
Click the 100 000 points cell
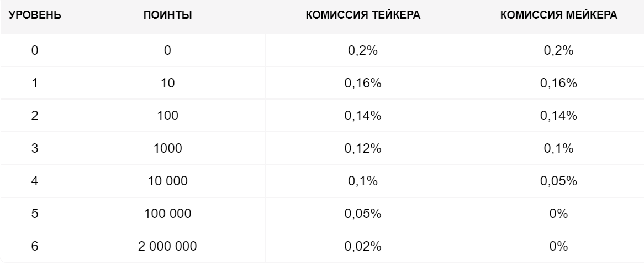[x=167, y=214]
